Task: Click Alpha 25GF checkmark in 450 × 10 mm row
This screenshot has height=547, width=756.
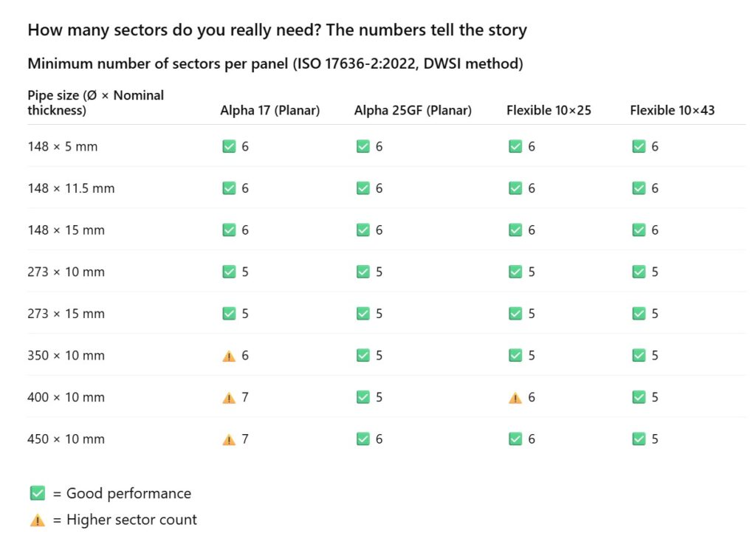Action: tap(362, 439)
